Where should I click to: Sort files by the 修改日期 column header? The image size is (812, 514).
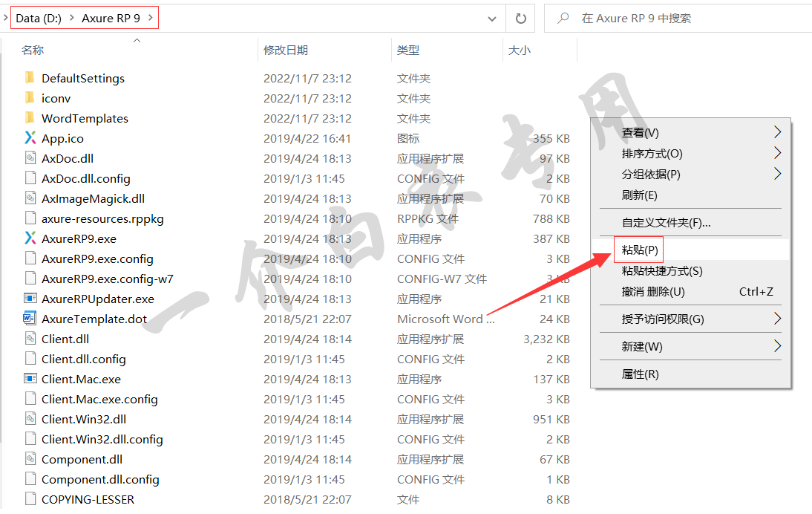point(286,51)
